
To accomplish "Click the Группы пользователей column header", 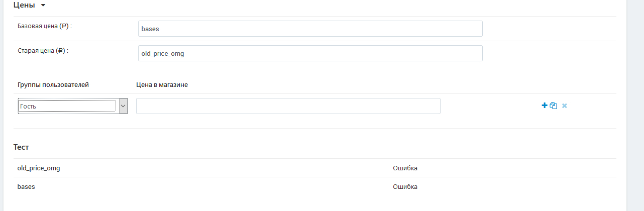I will tap(53, 85).
